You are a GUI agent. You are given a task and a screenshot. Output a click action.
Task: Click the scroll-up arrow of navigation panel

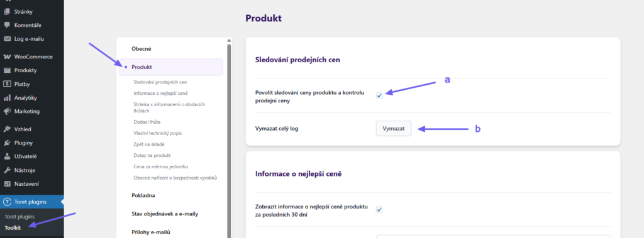(x=229, y=40)
